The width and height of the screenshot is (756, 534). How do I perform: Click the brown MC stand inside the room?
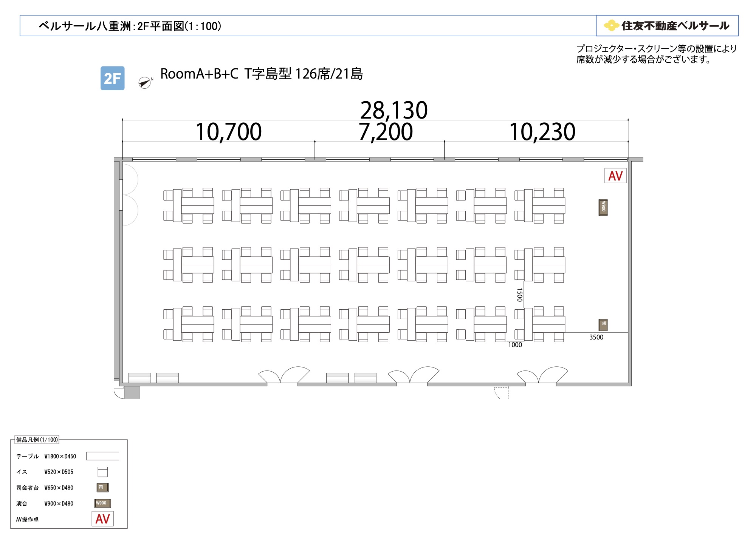[x=603, y=325]
